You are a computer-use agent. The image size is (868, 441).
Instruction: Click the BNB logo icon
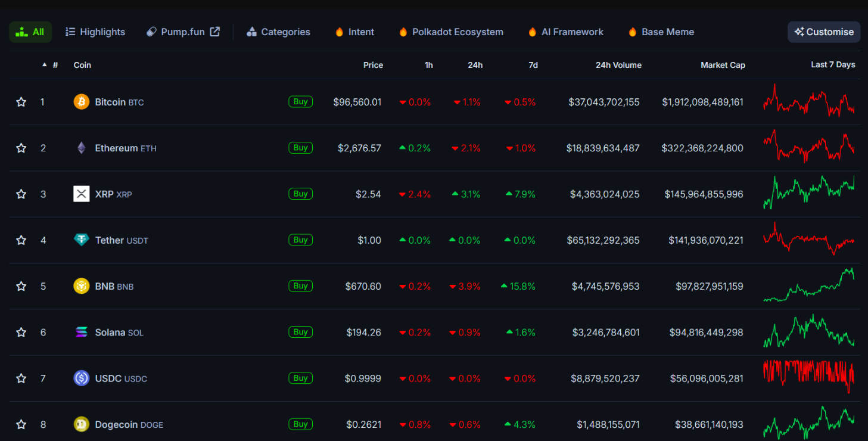[x=81, y=286]
